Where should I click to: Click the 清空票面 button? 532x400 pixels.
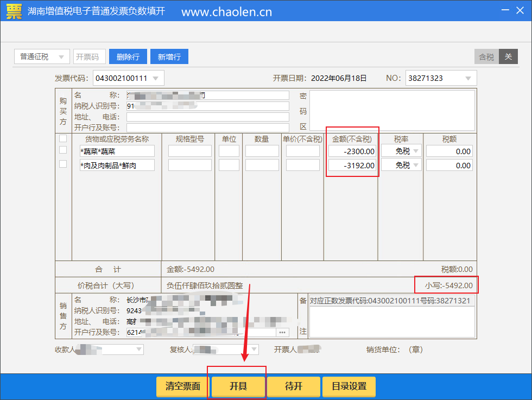pyautogui.click(x=183, y=386)
